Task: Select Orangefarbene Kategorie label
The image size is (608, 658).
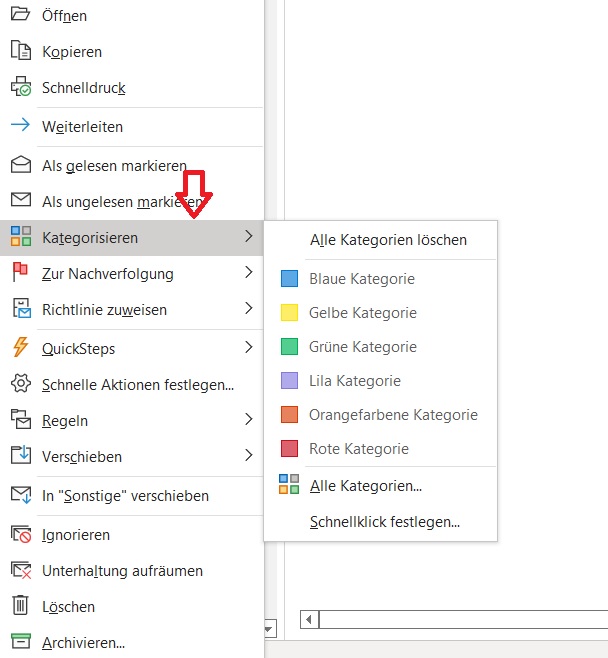Action: (x=393, y=415)
